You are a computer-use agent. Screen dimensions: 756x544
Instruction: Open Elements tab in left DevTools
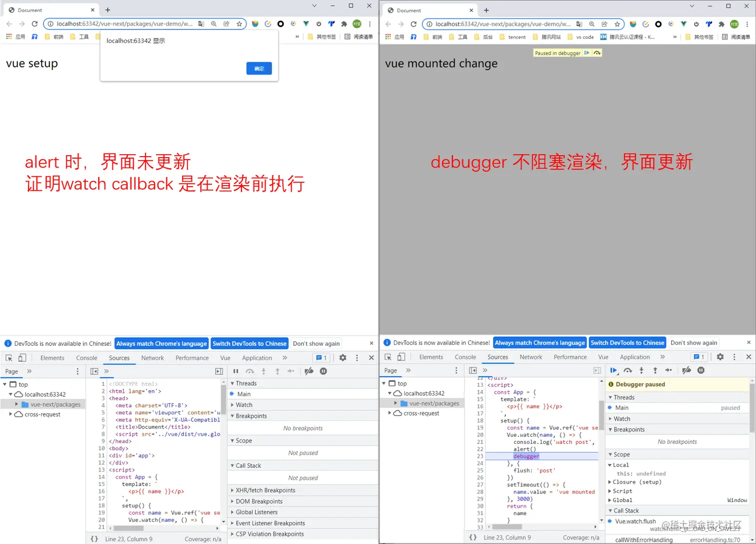(x=52, y=358)
